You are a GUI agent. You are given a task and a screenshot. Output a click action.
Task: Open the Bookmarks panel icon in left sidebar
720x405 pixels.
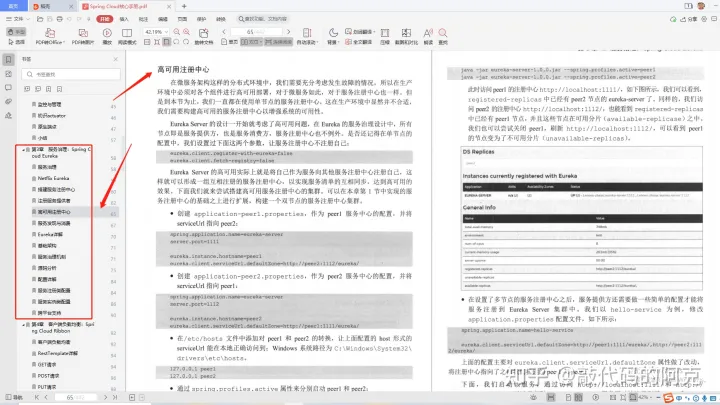click(9, 59)
